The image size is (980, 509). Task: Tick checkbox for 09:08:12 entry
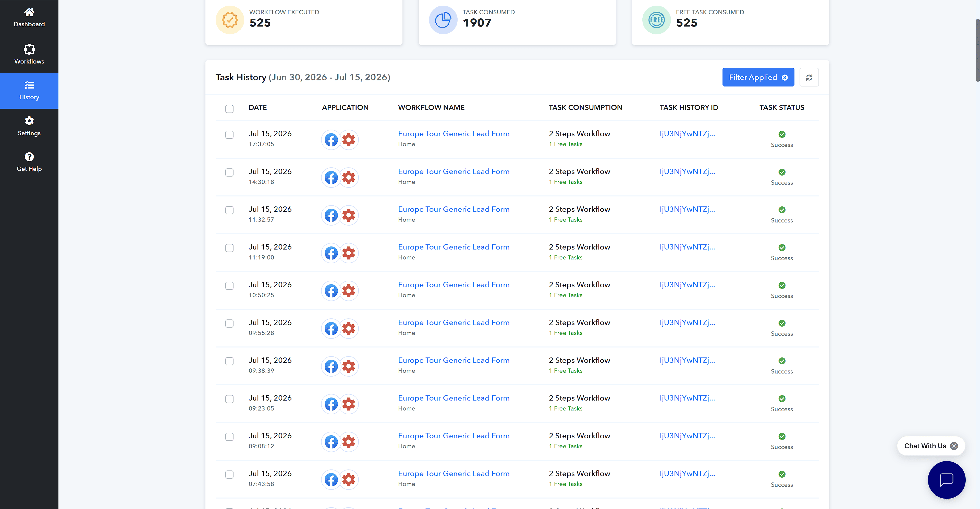click(x=229, y=437)
